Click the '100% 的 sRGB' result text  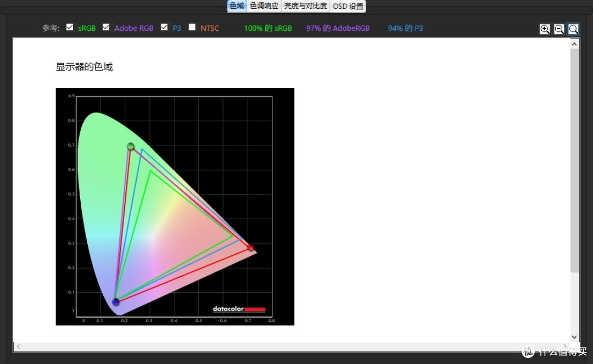[x=268, y=29]
